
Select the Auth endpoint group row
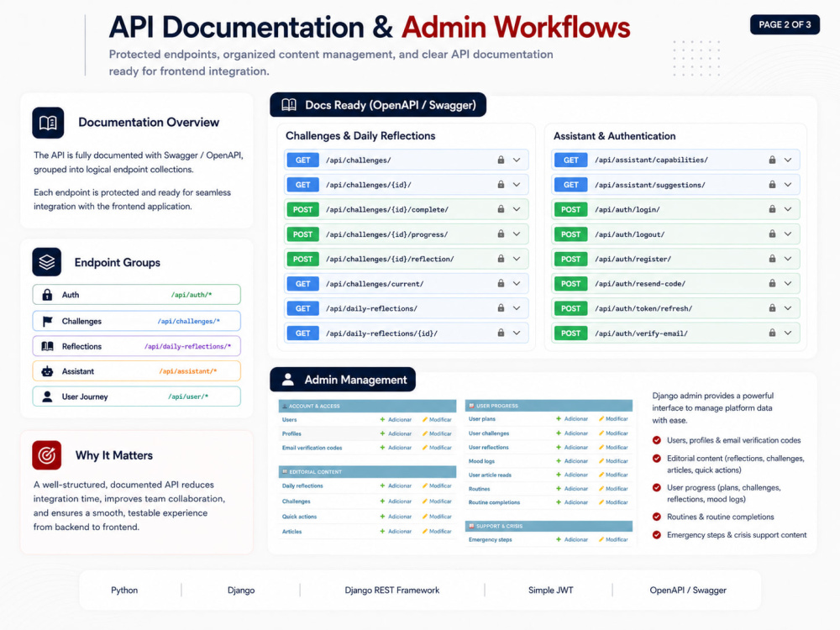[x=137, y=295]
